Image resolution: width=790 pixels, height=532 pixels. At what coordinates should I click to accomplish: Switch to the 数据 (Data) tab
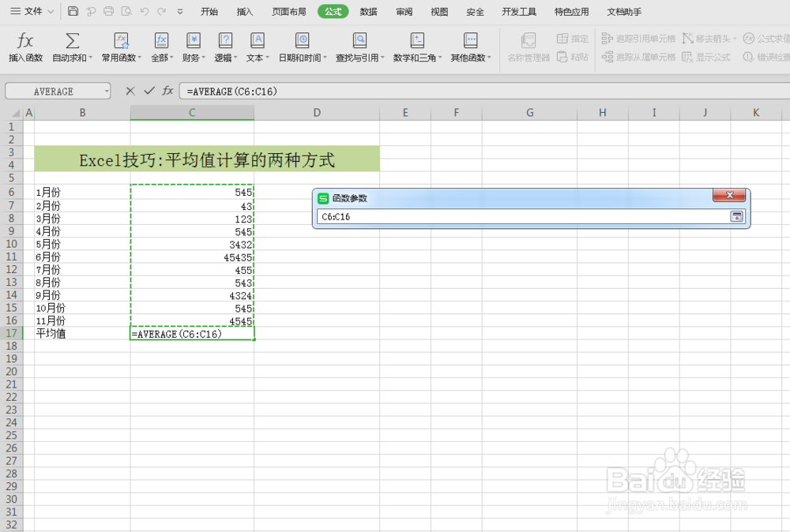point(368,12)
